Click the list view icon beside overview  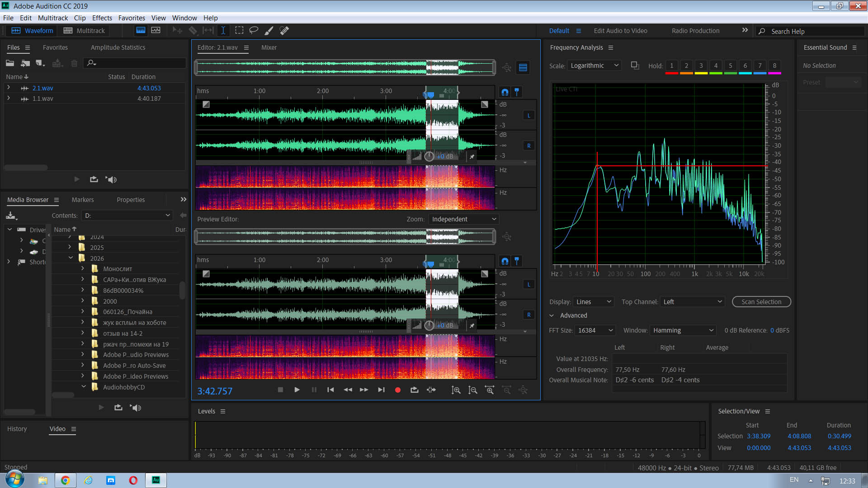tap(523, 67)
